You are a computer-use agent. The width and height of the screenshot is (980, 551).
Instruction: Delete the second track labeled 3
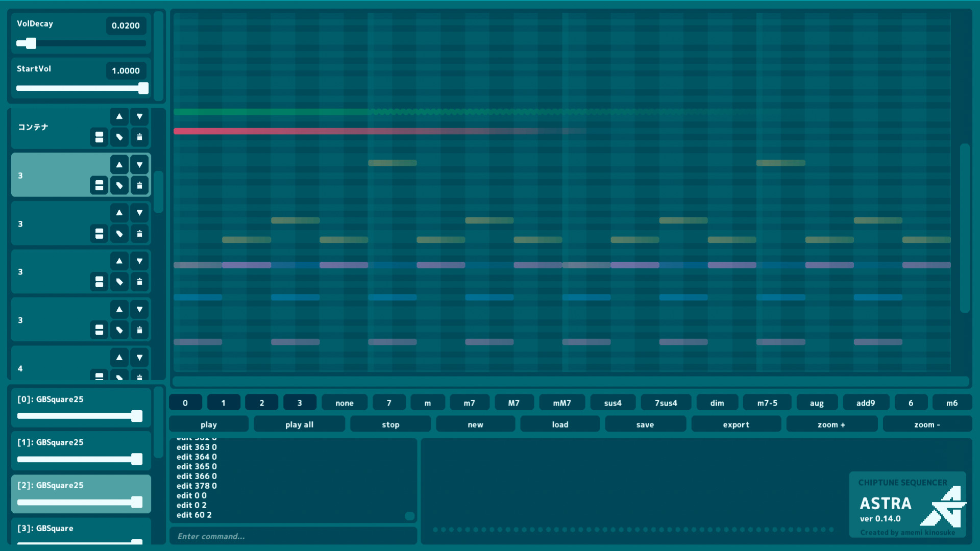(139, 234)
